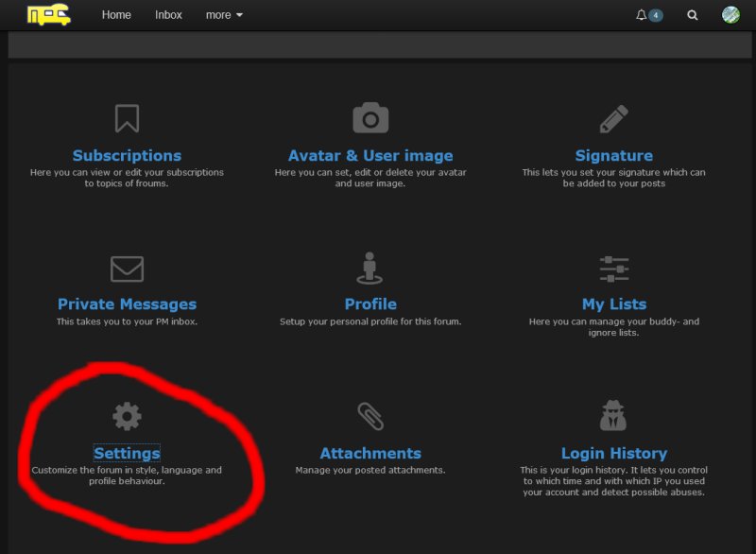Click the Subscriptions bookmark icon

tap(127, 118)
